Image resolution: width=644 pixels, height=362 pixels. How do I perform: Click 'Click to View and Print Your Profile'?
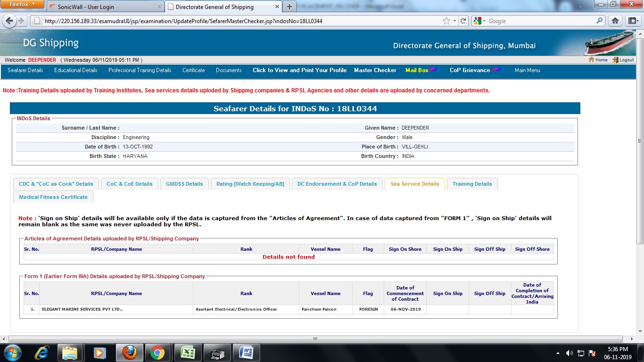click(300, 70)
